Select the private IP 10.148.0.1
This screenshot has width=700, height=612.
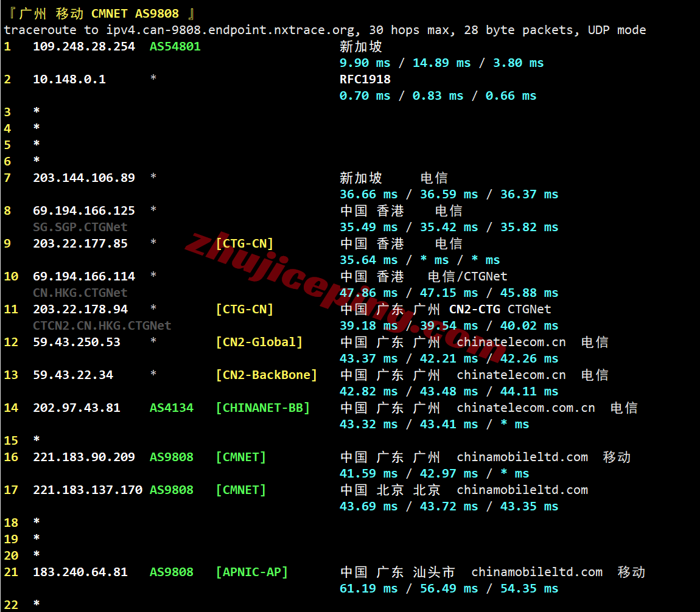point(69,79)
